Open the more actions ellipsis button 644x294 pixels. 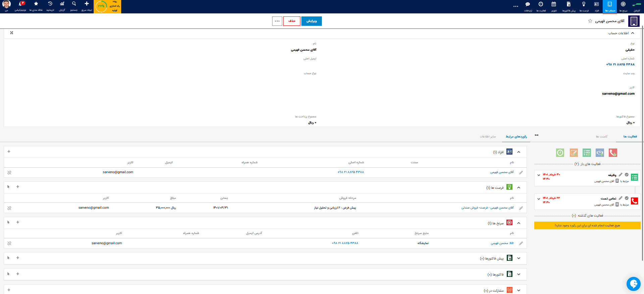[277, 21]
